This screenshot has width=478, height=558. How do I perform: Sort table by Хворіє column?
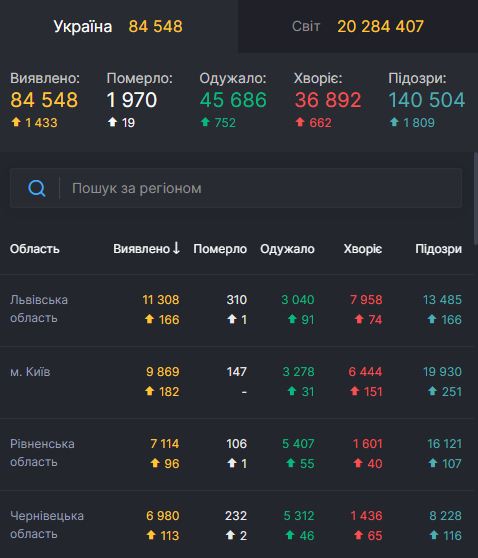point(363,249)
